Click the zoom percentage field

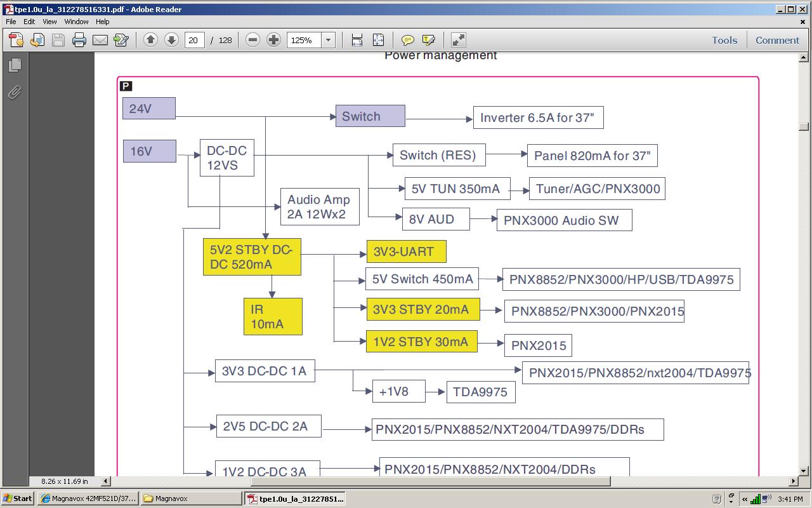point(304,40)
